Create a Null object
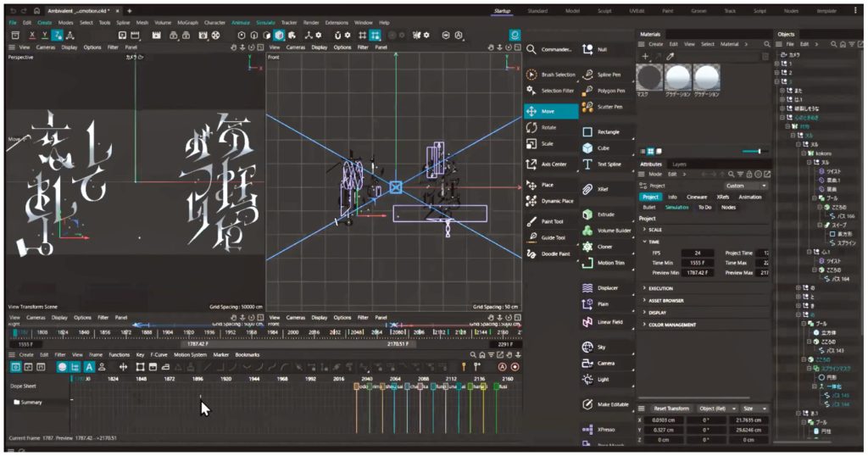868x456 pixels. coord(607,49)
